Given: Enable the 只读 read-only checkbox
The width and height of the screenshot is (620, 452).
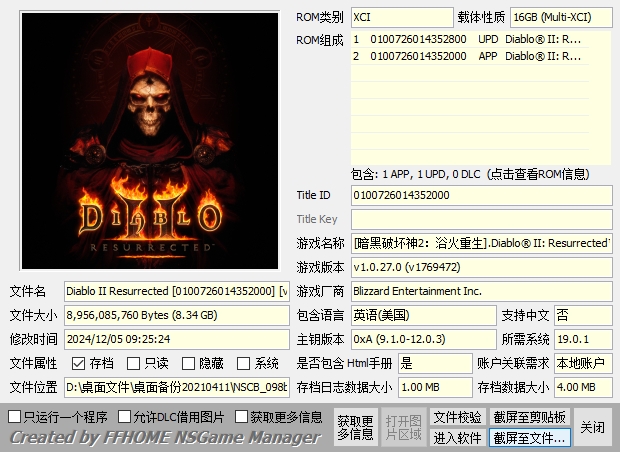Looking at the screenshot, I should pyautogui.click(x=134, y=363).
